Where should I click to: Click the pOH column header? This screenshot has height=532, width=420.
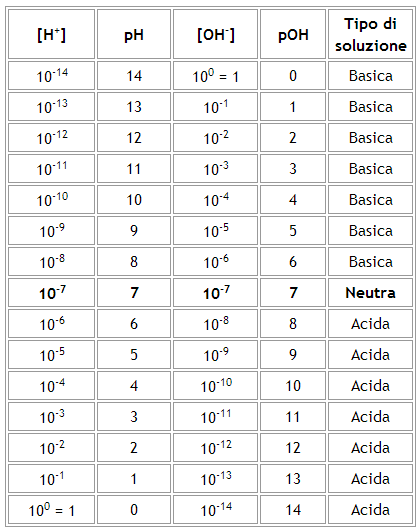pyautogui.click(x=293, y=34)
